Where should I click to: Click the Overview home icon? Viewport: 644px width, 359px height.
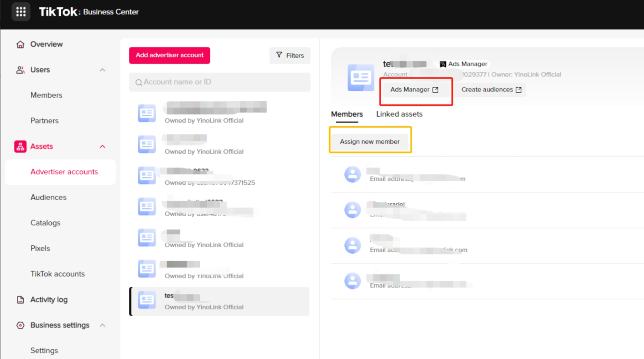(x=20, y=44)
